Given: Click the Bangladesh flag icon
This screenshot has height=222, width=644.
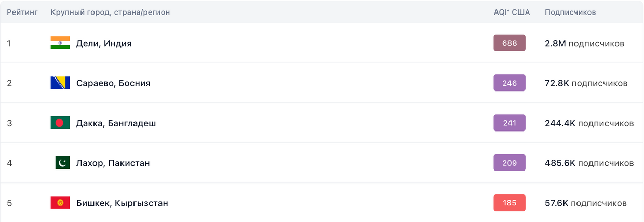Looking at the screenshot, I should click(x=60, y=123).
